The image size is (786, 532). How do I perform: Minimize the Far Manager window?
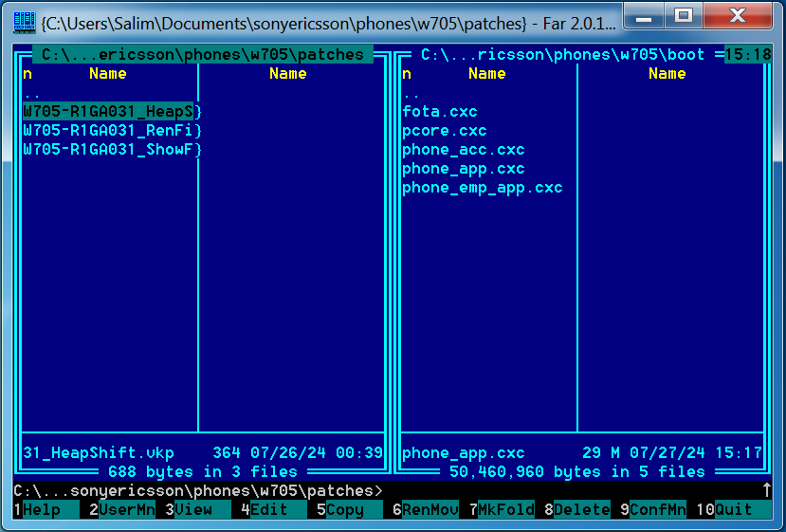(644, 15)
